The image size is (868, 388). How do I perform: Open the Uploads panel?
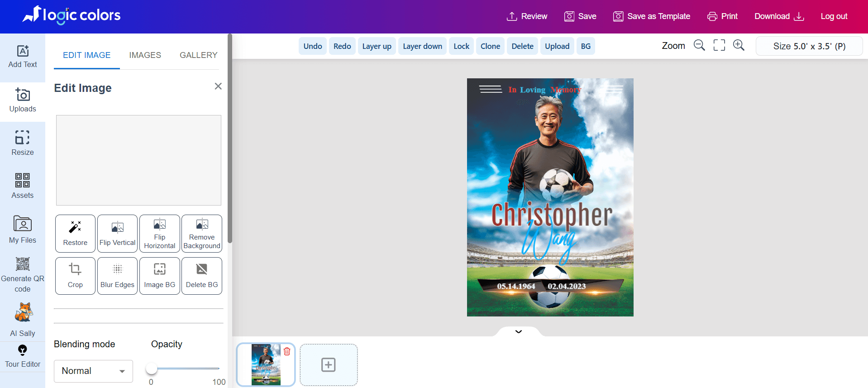point(23,101)
